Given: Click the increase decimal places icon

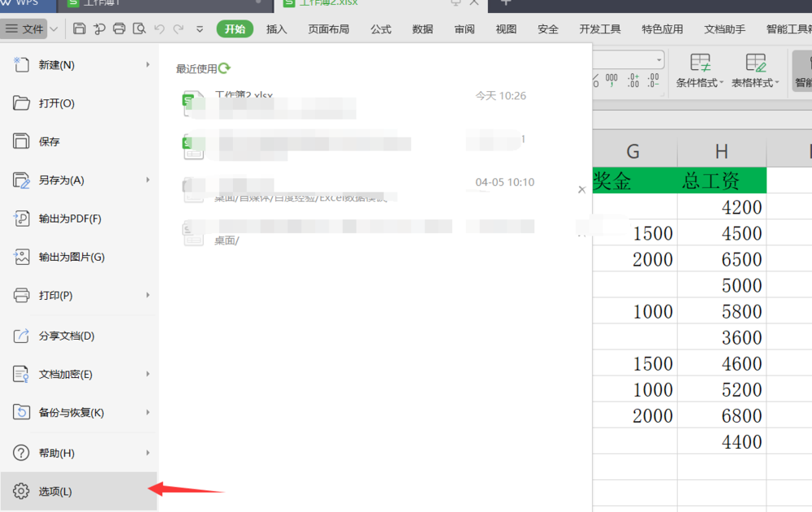Looking at the screenshot, I should tap(633, 80).
